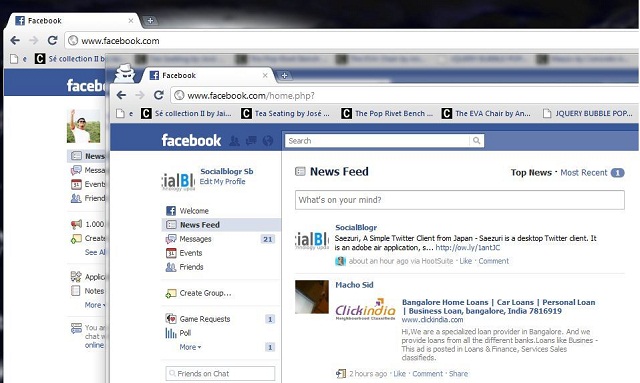Open The Pop Rivet Bench bookmark
Viewport: 640px width, 383px height.
pos(387,114)
